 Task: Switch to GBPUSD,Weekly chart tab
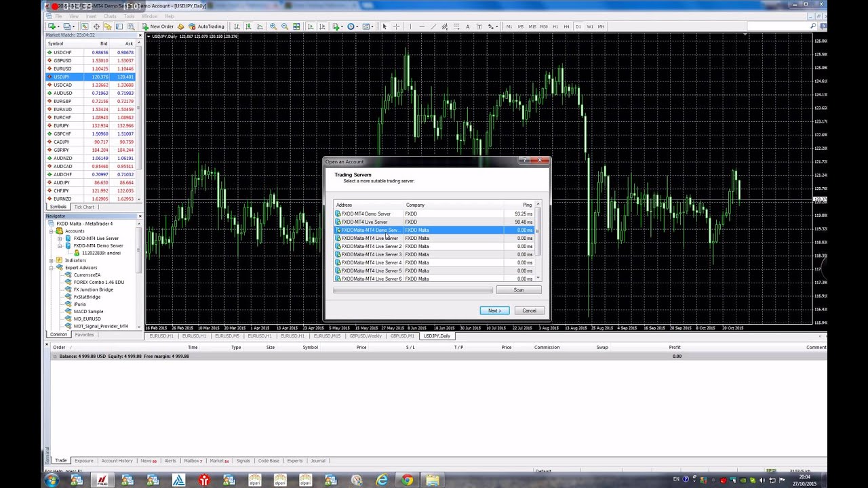[x=366, y=336]
